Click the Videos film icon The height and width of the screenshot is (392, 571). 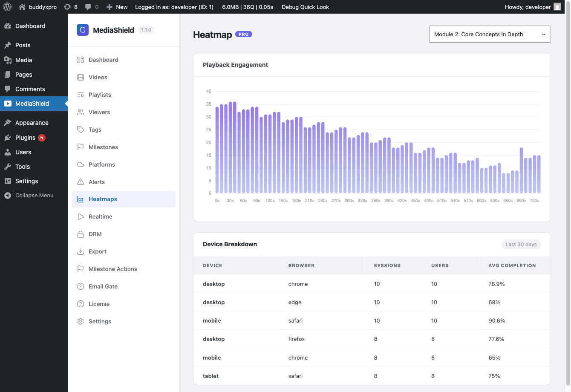(81, 77)
